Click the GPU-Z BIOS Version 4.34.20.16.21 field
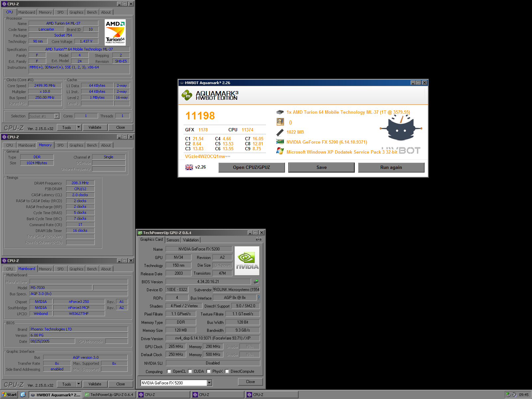This screenshot has width=532, height=399. point(208,282)
